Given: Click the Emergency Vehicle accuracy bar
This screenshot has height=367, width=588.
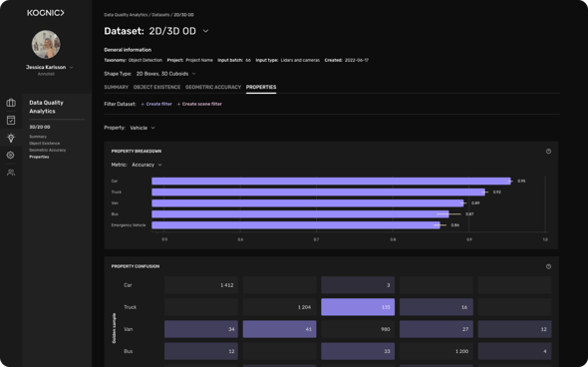Looking at the screenshot, I should coord(296,225).
